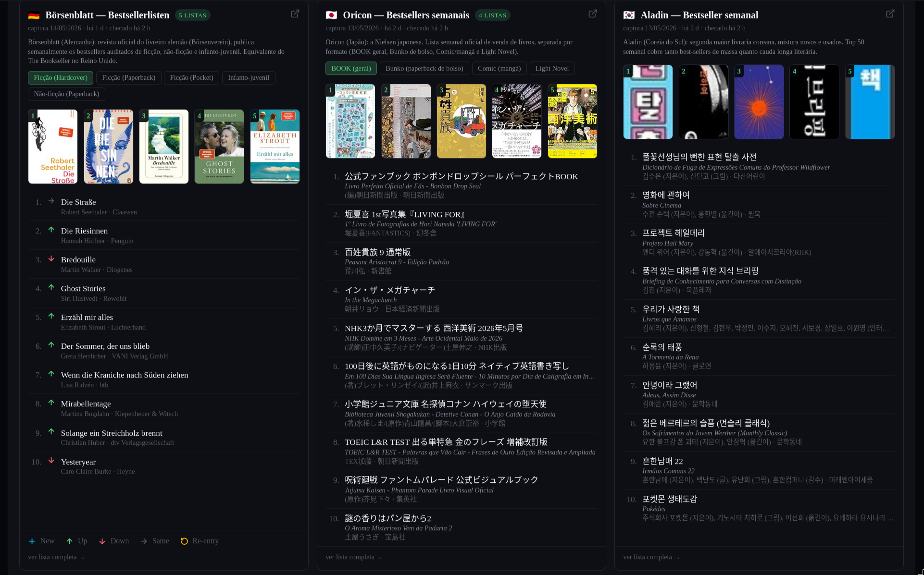Open Aladin rank 1 pink-and-blue cover

(x=648, y=102)
